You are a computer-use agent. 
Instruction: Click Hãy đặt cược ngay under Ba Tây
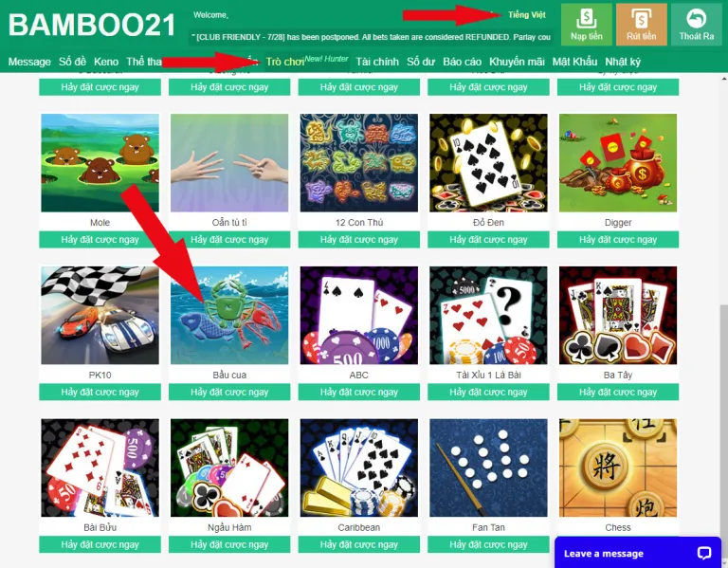(618, 392)
